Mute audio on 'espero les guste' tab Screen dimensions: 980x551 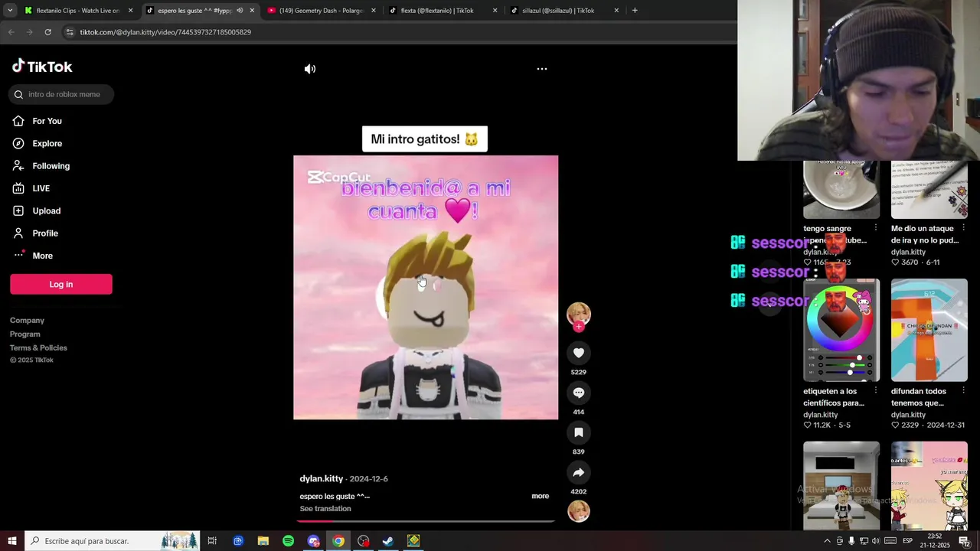pos(240,11)
